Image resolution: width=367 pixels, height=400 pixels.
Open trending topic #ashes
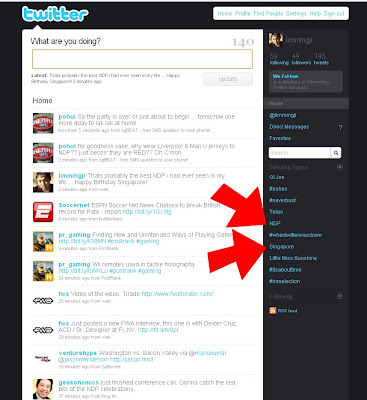tap(278, 189)
